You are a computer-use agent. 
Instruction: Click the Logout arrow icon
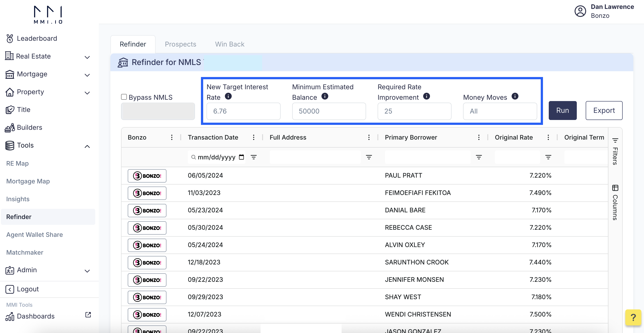10,289
